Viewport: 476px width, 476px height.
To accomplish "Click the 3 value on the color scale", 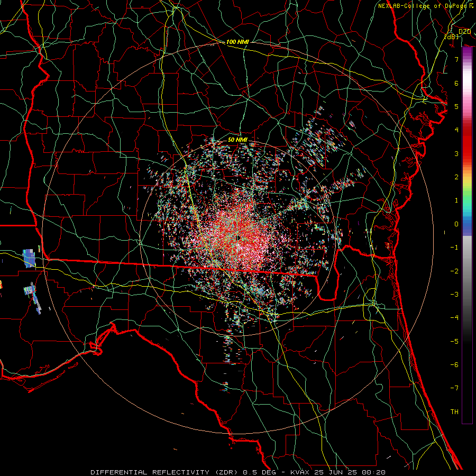I will [x=456, y=153].
